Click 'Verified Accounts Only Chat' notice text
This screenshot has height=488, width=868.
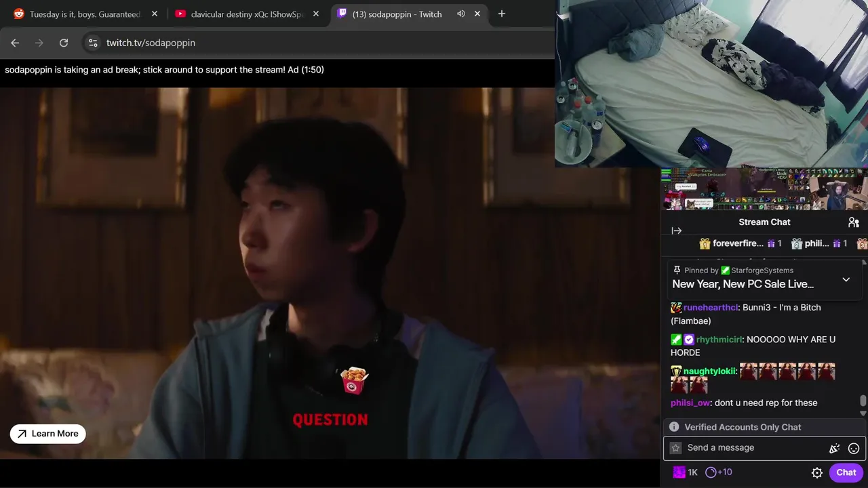pos(743,427)
